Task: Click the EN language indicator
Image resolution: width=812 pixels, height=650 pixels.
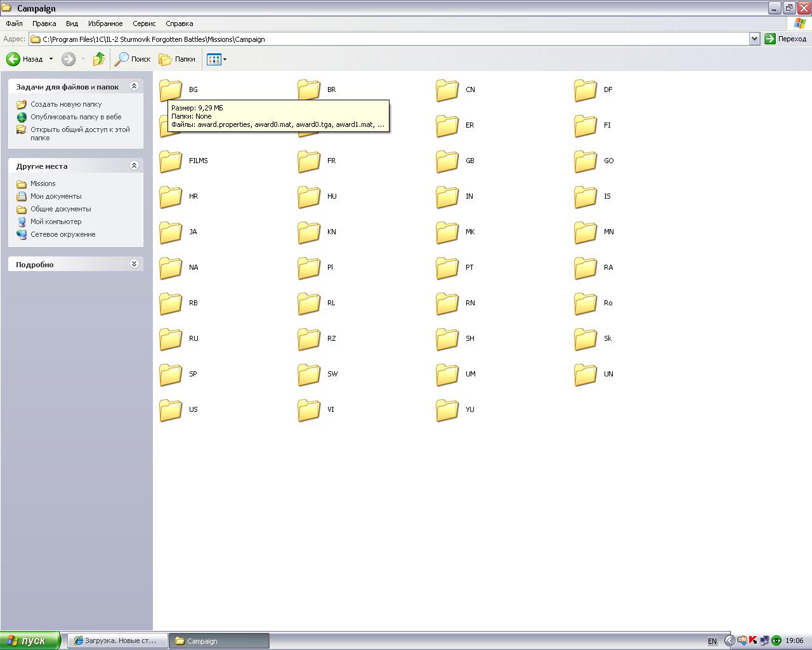Action: [712, 641]
